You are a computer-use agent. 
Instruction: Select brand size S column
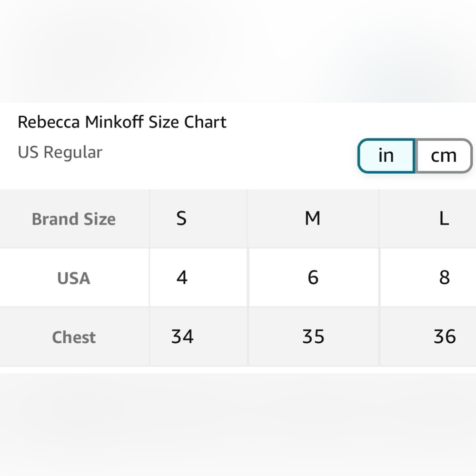[x=181, y=218]
